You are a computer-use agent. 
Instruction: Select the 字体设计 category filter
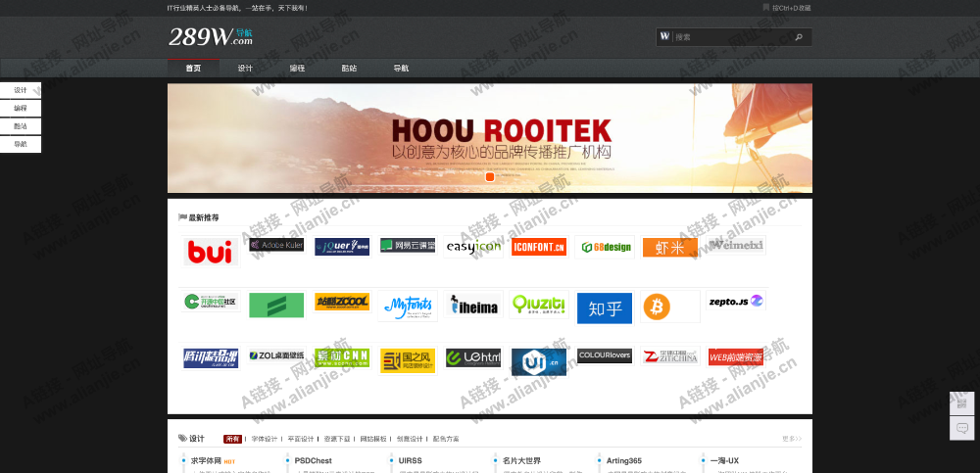click(265, 439)
